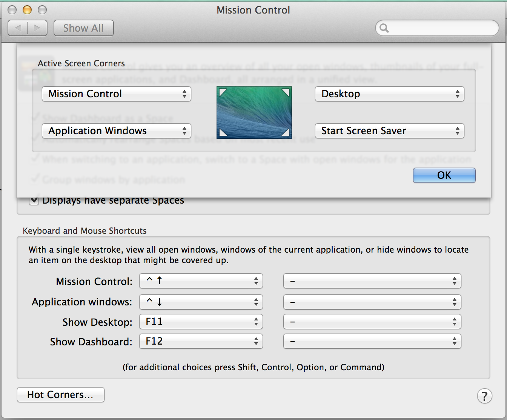Viewport: 507px width, 420px height.
Task: Click the desktop wallpaper preview thumbnail
Action: point(254,112)
